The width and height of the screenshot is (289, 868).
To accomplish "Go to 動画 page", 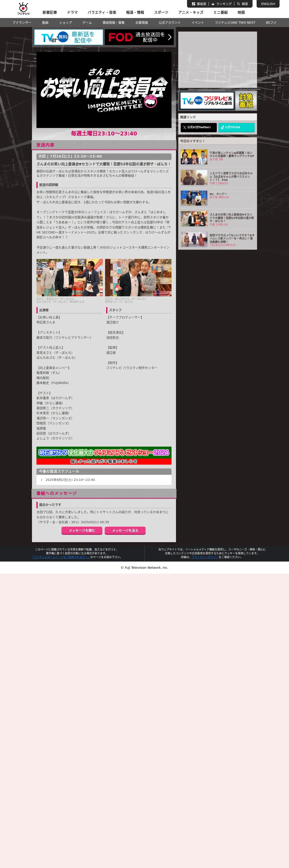I will (x=45, y=23).
